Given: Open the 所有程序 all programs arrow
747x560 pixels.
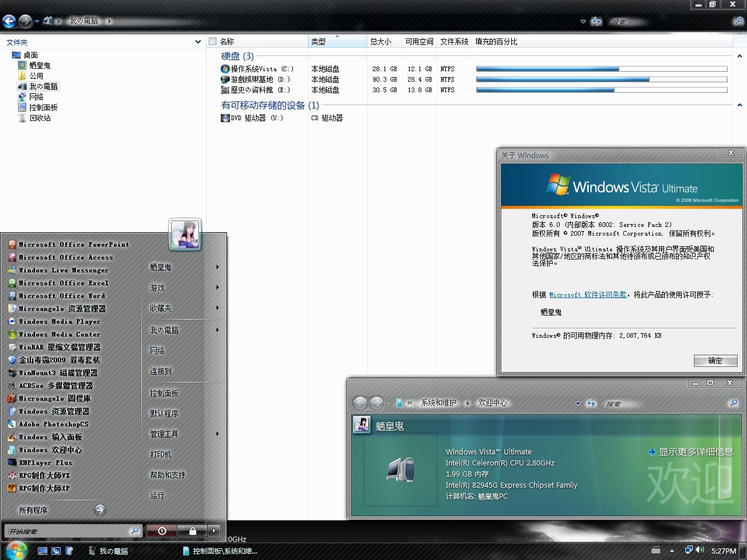Looking at the screenshot, I should [x=100, y=510].
